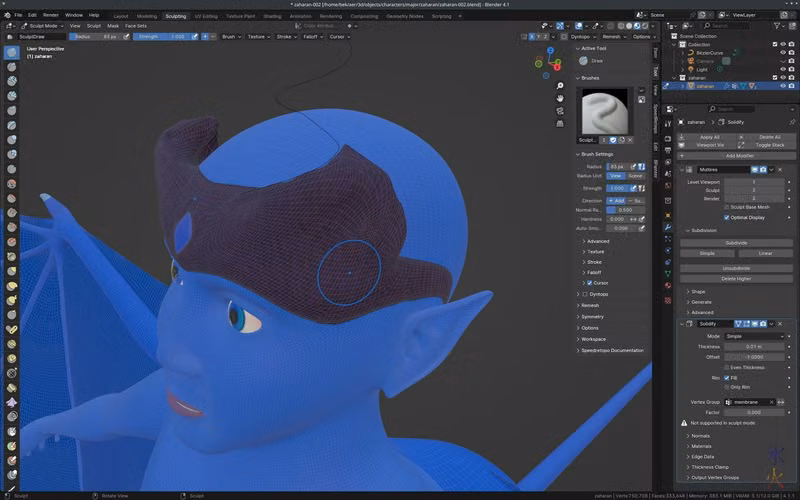Click the custom icon toggle beside brush preview
This screenshot has height=500, width=800.
[x=641, y=99]
